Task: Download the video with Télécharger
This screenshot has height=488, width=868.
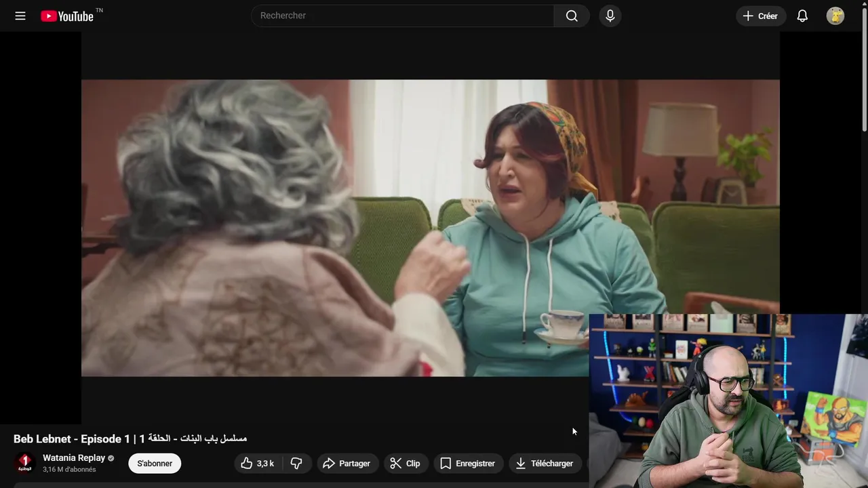Action: (x=545, y=464)
